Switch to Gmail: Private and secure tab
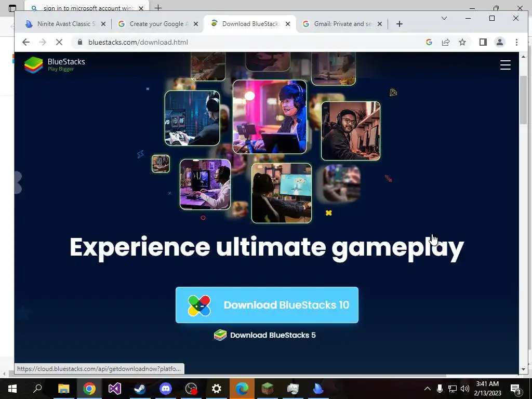Screen dimensions: 532x399 point(343,24)
